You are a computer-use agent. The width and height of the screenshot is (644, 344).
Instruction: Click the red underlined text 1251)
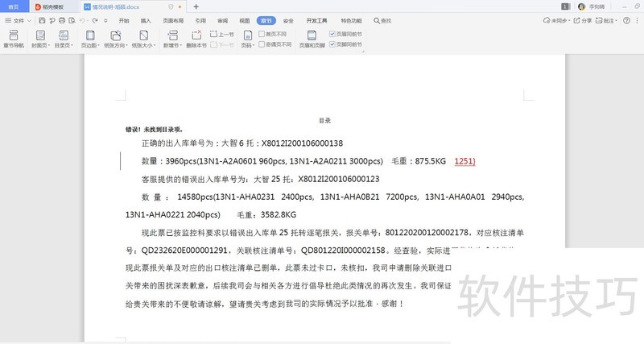point(464,161)
